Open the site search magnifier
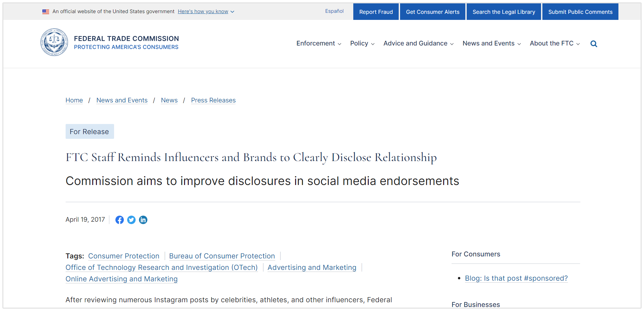644x311 pixels. [x=594, y=43]
